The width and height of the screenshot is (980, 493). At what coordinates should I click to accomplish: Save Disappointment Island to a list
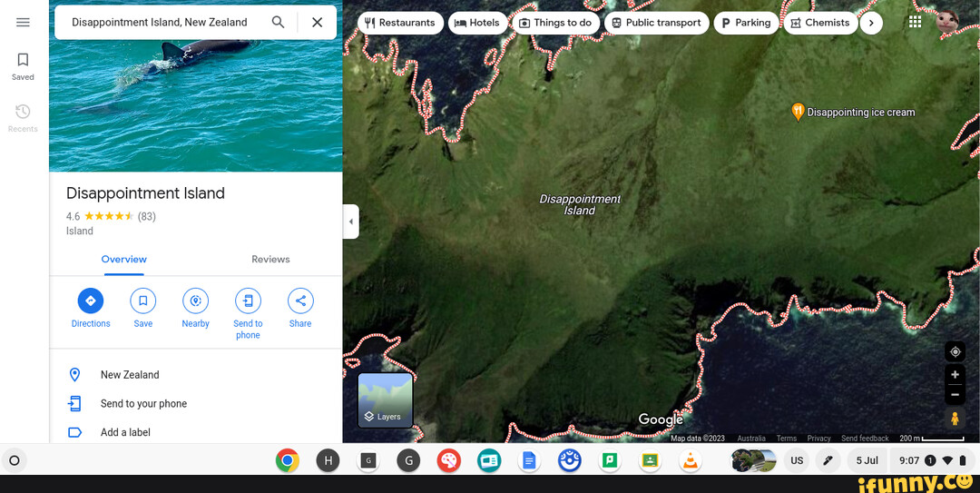coord(143,301)
